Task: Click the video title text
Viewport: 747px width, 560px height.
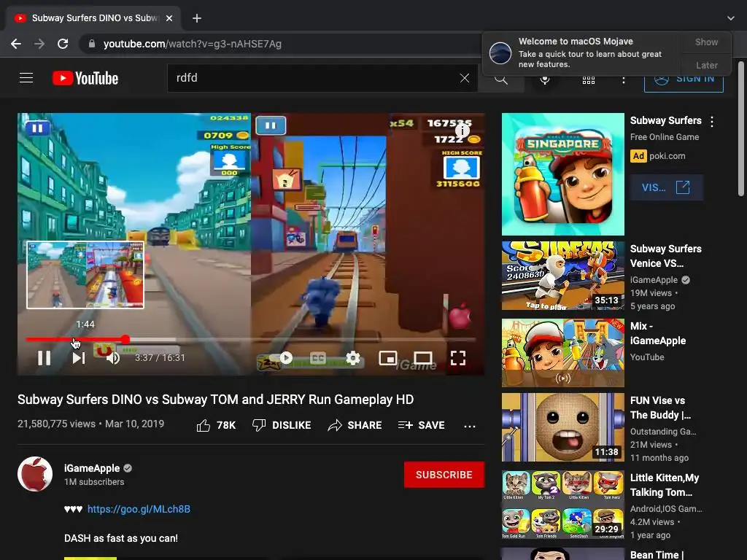Action: [x=215, y=400]
